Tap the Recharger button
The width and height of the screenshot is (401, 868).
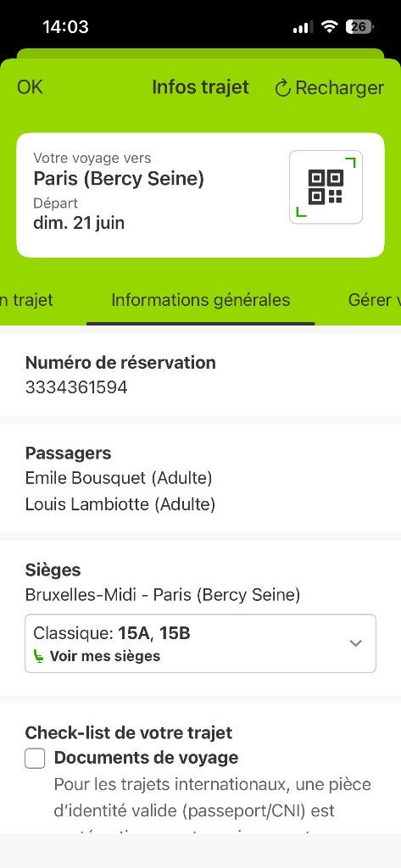click(329, 88)
